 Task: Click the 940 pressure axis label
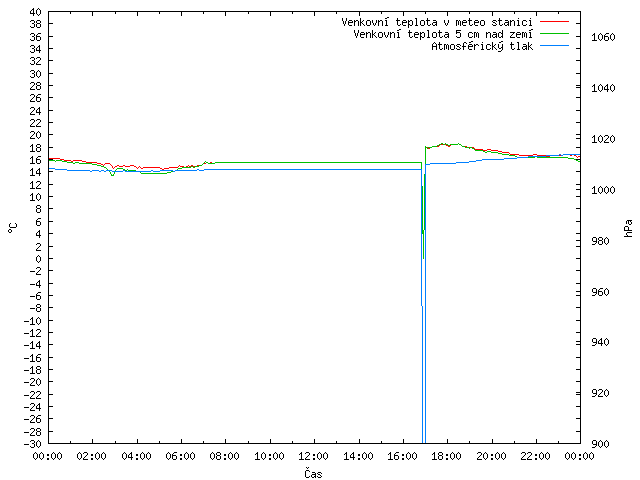(600, 342)
